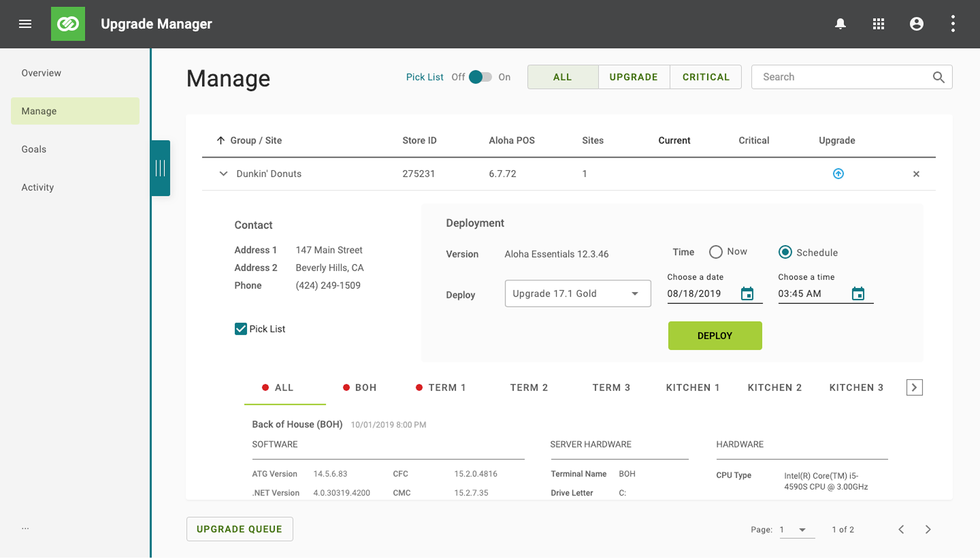Switch to the KITCHEN 2 tab
980x559 pixels.
pyautogui.click(x=774, y=388)
